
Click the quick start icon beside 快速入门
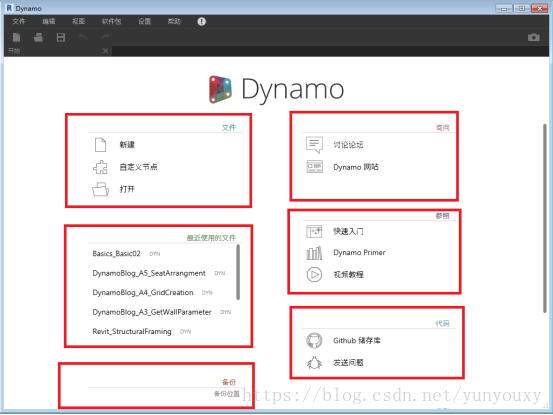[314, 231]
